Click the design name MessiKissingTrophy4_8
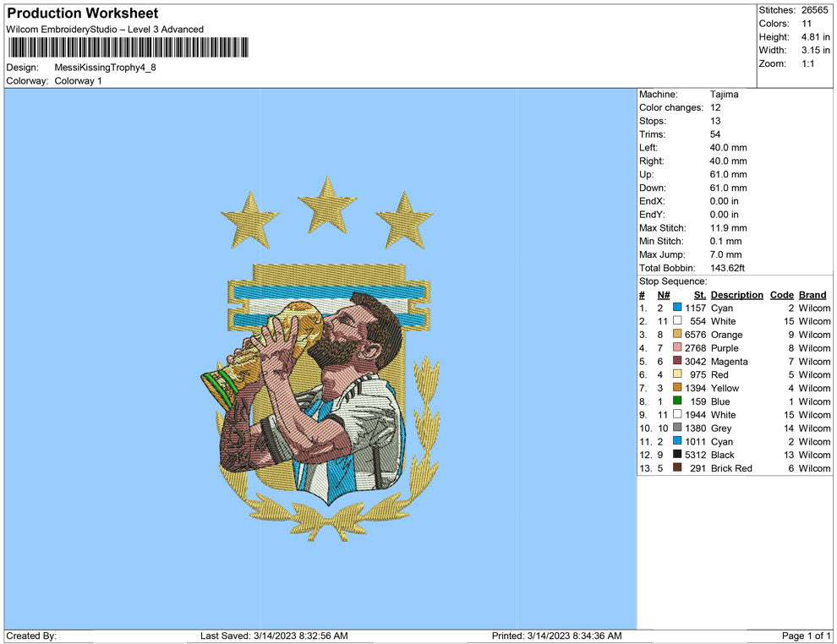This screenshot has height=644, width=837. point(105,68)
